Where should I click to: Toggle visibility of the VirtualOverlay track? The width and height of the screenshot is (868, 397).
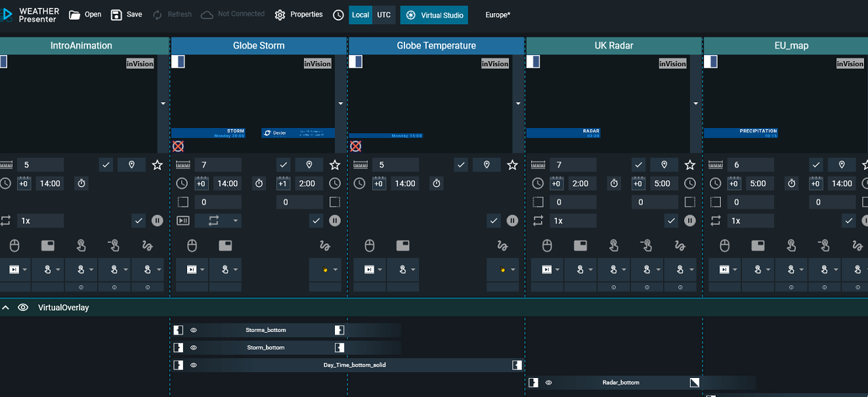[x=23, y=307]
